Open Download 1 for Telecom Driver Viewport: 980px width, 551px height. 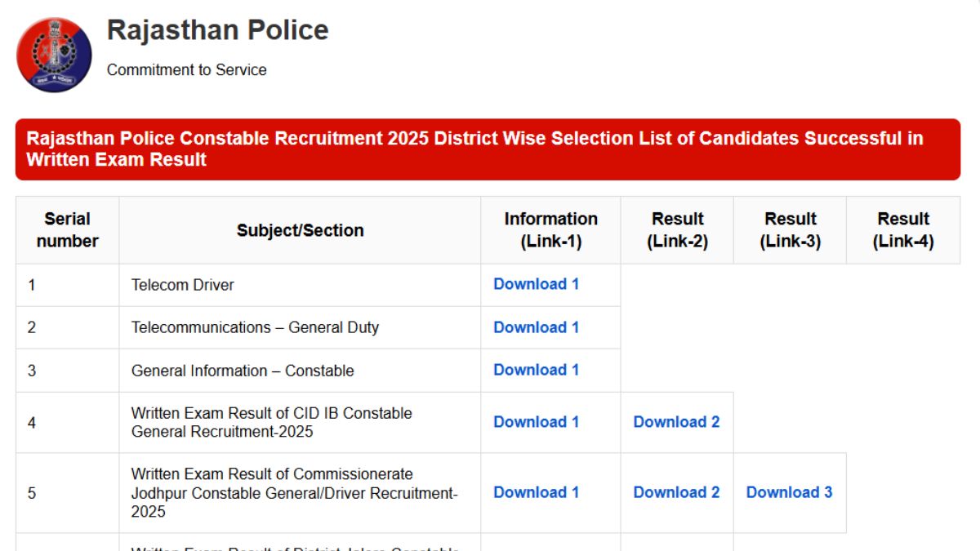click(536, 284)
